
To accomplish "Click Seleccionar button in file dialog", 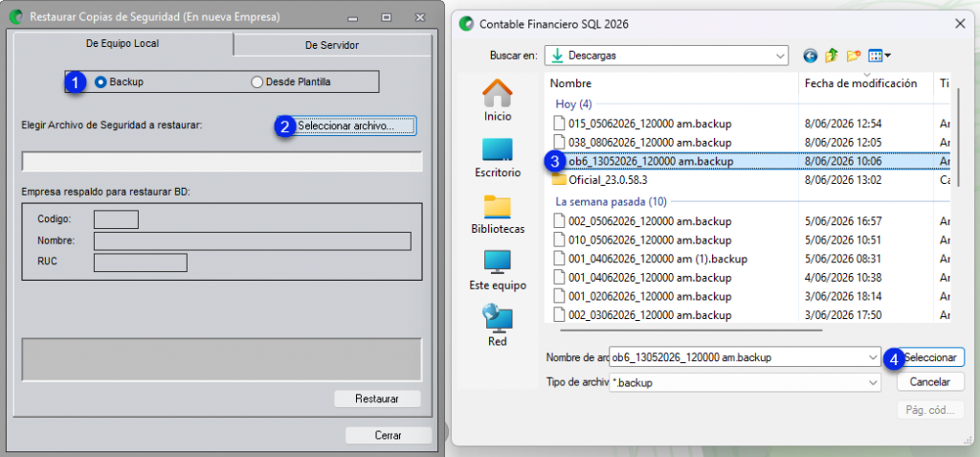I will (929, 357).
